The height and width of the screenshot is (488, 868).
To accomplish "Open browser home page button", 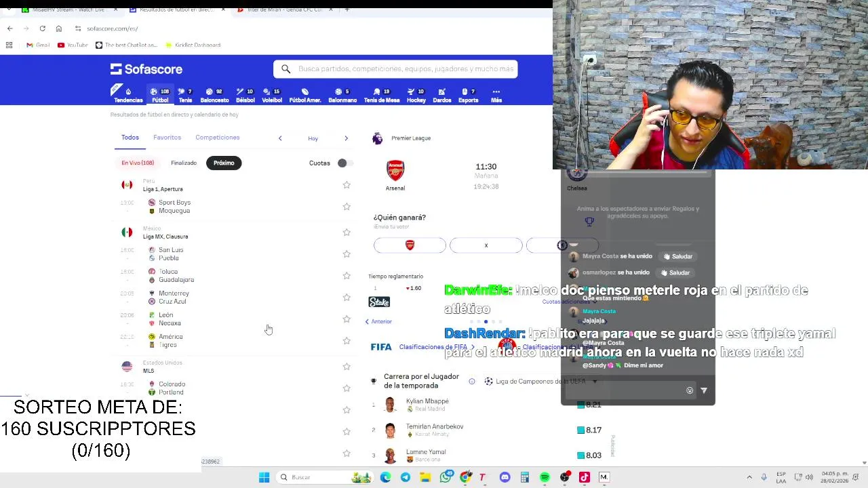I will click(x=59, y=28).
